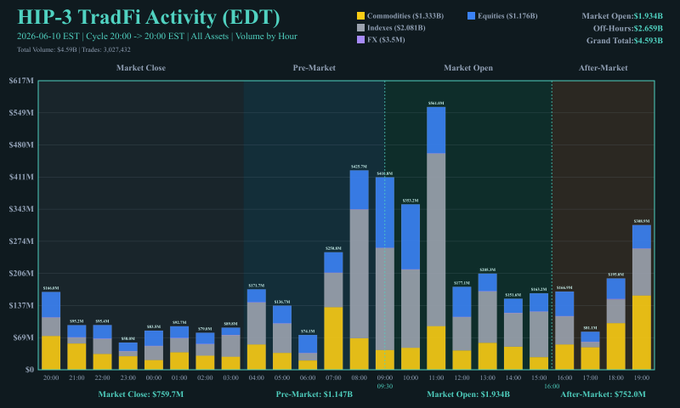680x408 pixels.
Task: Click the '$137M' y-axis label
Action: click(x=21, y=305)
